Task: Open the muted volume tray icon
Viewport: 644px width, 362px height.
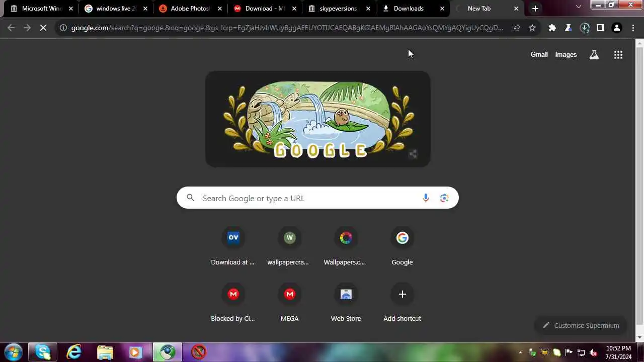Action: coord(593,352)
